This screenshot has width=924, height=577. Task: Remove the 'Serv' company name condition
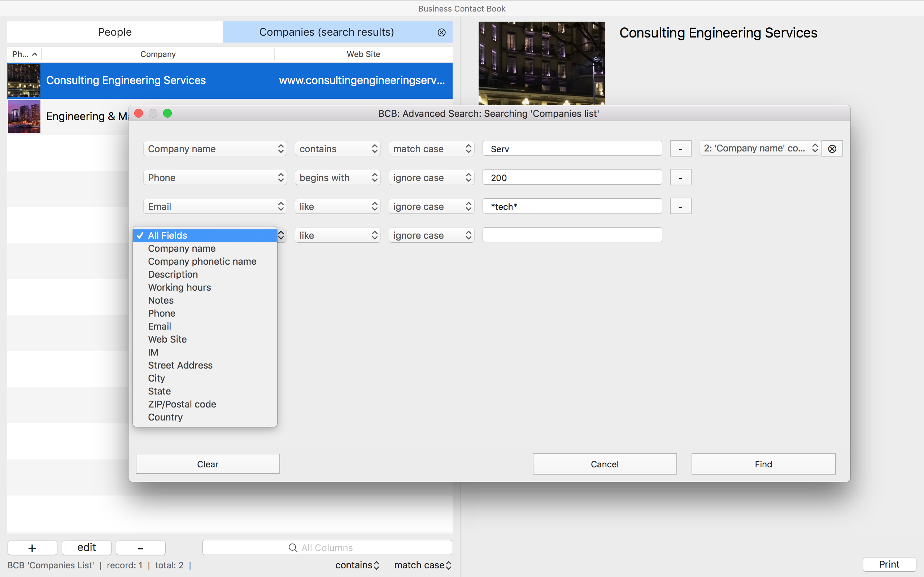(x=680, y=148)
